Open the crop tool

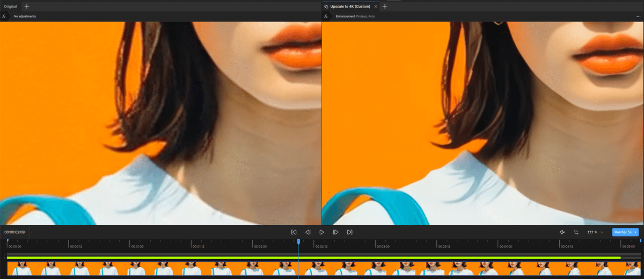(576, 232)
